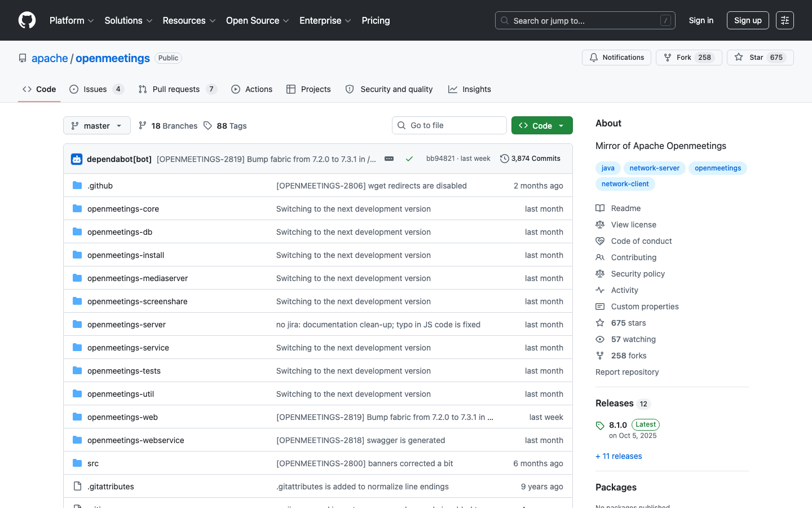Open the + 11 releases link

pos(619,456)
